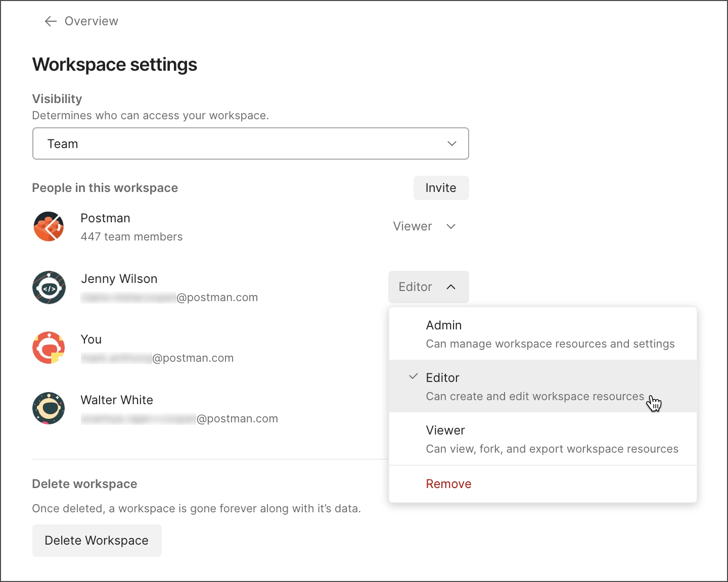Click the Overview link text

[x=92, y=21]
